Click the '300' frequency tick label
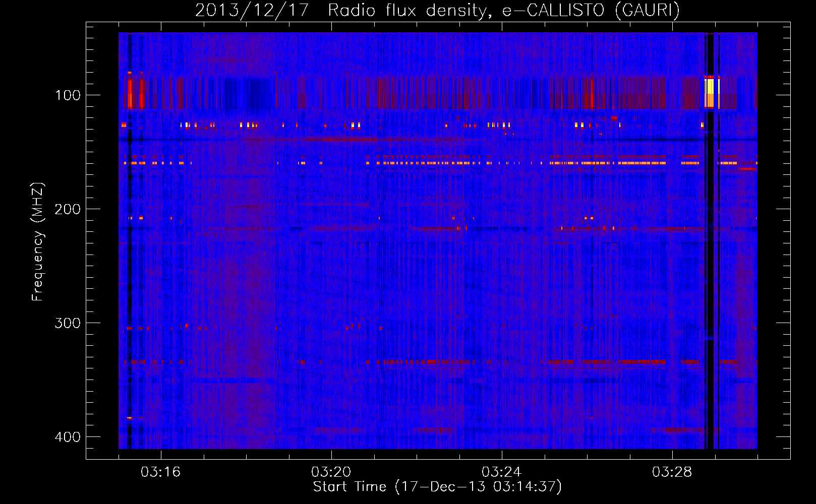 [x=68, y=323]
